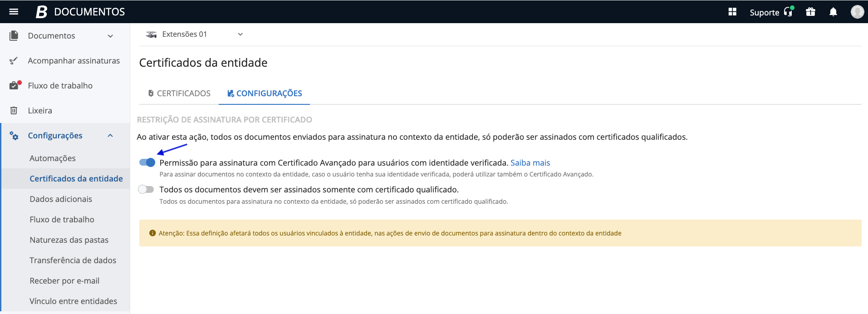Open the user profile avatar

click(x=857, y=12)
